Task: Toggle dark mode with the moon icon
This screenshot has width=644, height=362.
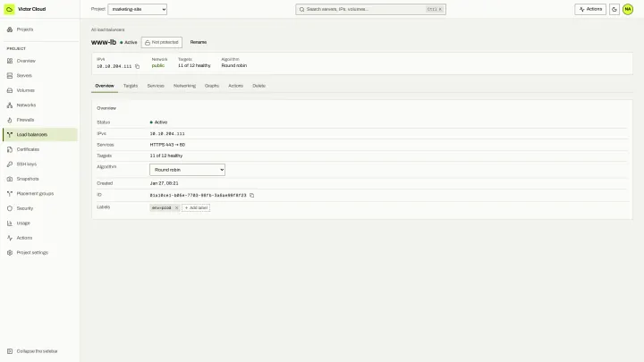Action: [614, 9]
